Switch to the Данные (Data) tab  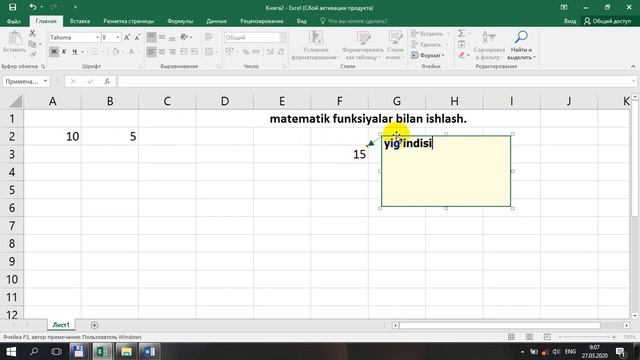(x=216, y=21)
